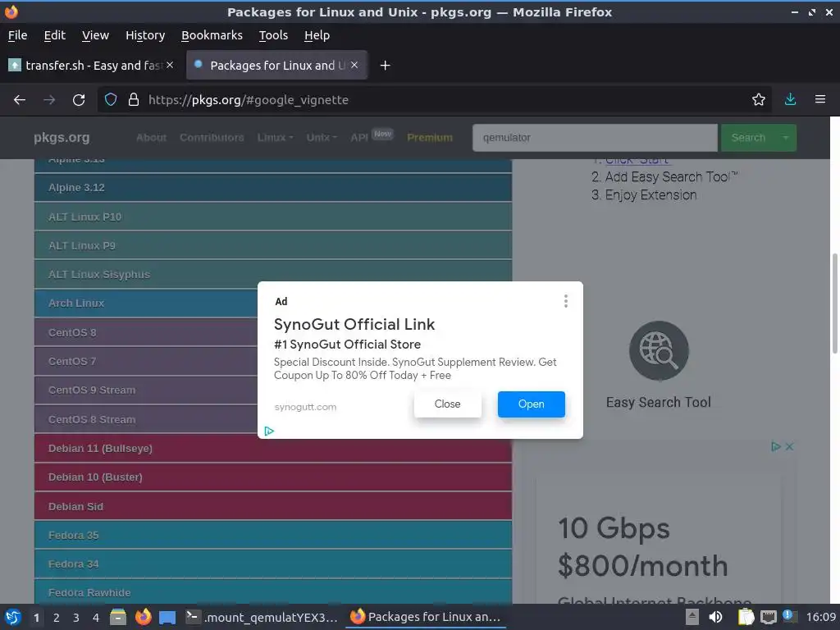
Task: Open the clipboard tray icon
Action: point(745,617)
